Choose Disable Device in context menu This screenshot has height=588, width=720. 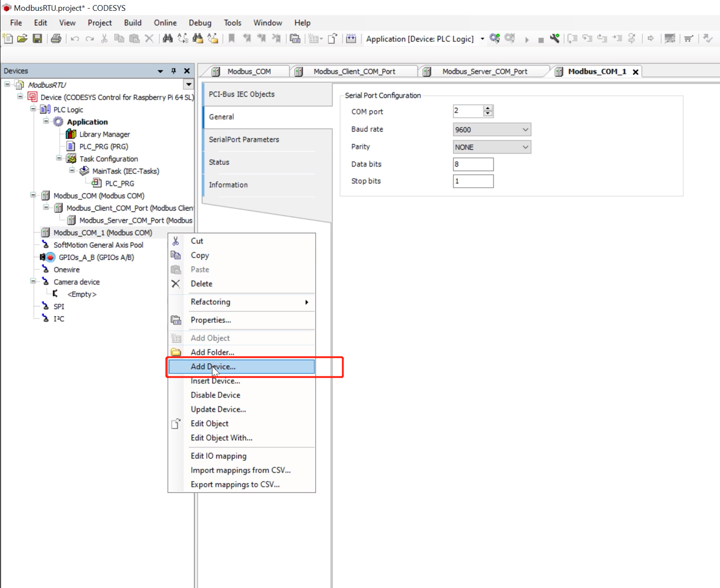[x=242, y=395]
